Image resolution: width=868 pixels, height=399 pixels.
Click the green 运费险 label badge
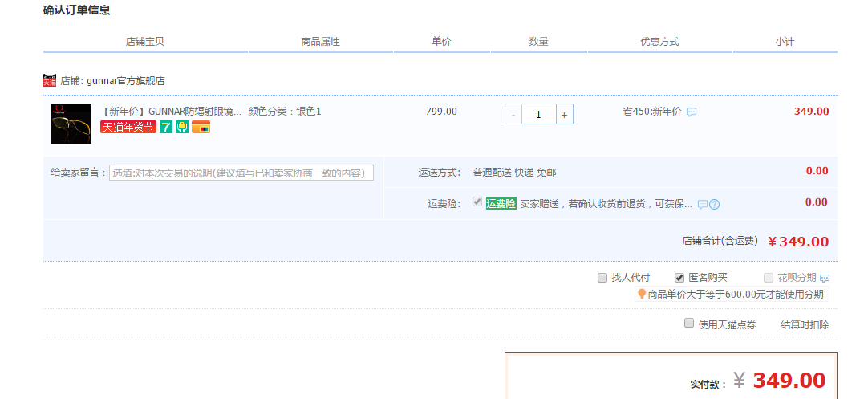(501, 203)
